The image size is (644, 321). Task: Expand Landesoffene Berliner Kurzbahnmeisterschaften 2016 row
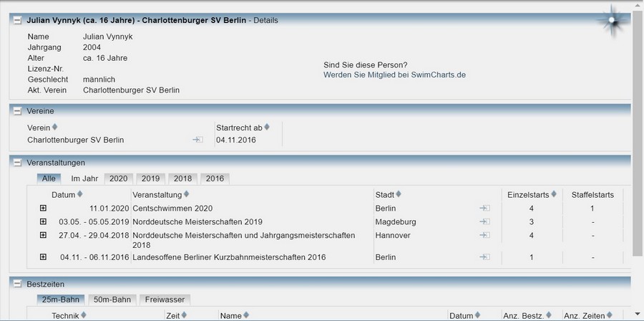pos(43,257)
